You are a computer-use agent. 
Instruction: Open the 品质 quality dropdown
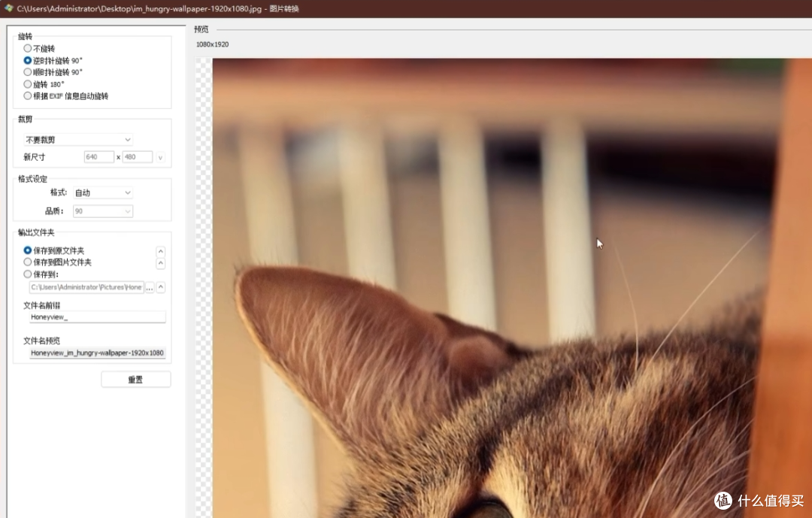[102, 211]
